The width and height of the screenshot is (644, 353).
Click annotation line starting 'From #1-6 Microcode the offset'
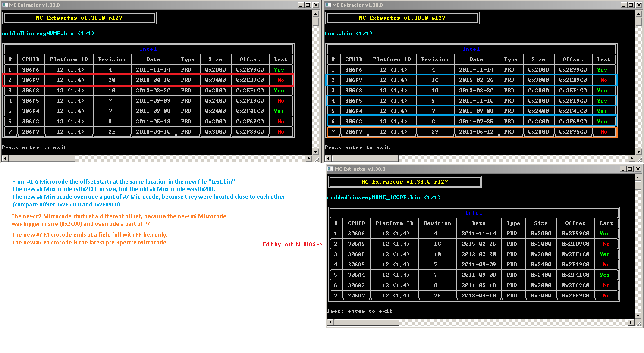(x=124, y=181)
